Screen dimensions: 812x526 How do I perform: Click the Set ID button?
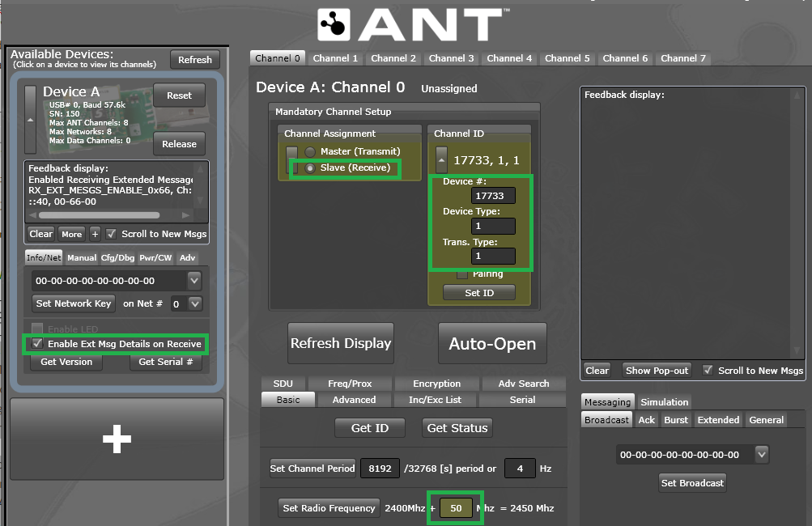pos(479,292)
